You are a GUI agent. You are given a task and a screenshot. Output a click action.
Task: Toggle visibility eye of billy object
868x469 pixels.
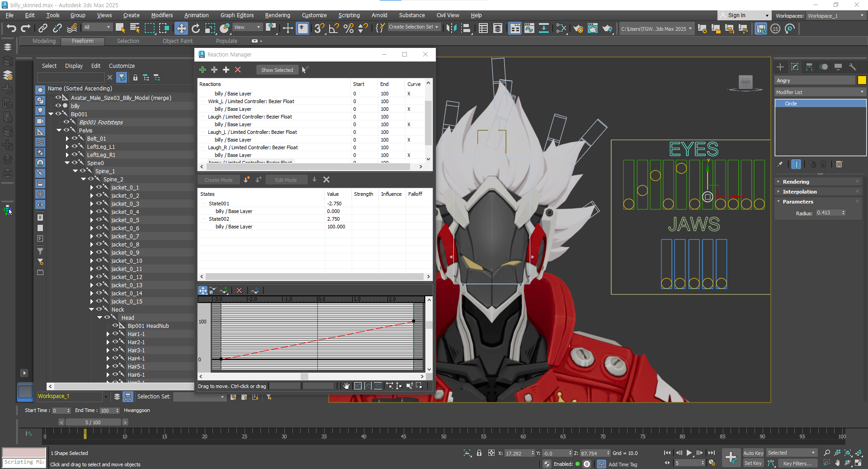pyautogui.click(x=58, y=106)
